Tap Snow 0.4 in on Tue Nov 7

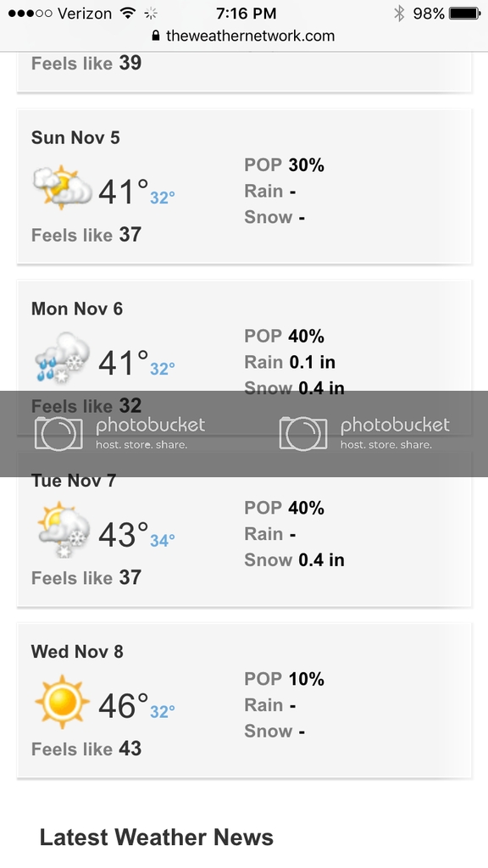[x=294, y=560]
